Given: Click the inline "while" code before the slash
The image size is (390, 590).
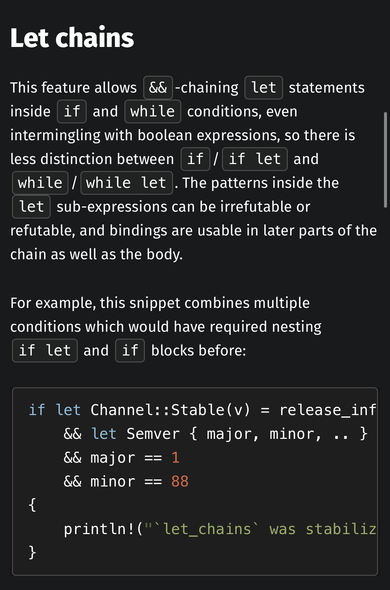Looking at the screenshot, I should coord(40,183).
